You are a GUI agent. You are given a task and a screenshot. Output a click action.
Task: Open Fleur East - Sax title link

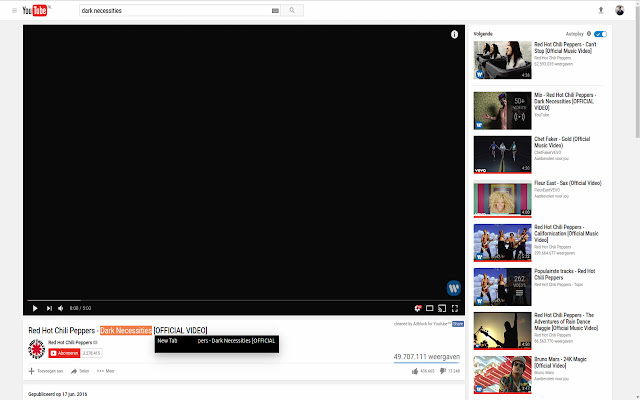coord(568,183)
